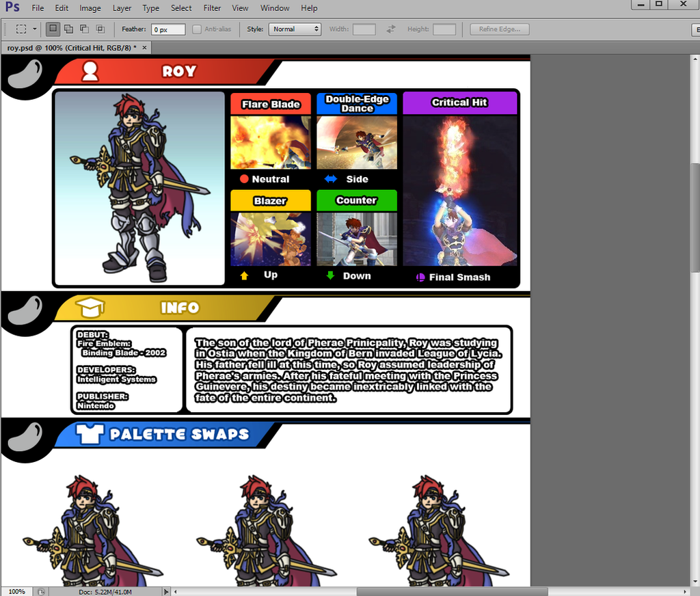Viewport: 700px width, 596px height.
Task: Click the Refine Edge button
Action: click(500, 29)
